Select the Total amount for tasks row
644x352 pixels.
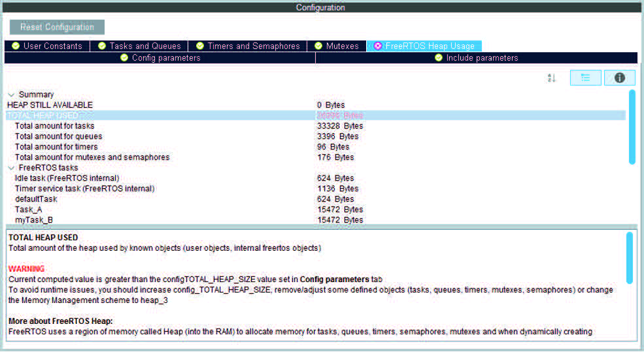click(316, 126)
